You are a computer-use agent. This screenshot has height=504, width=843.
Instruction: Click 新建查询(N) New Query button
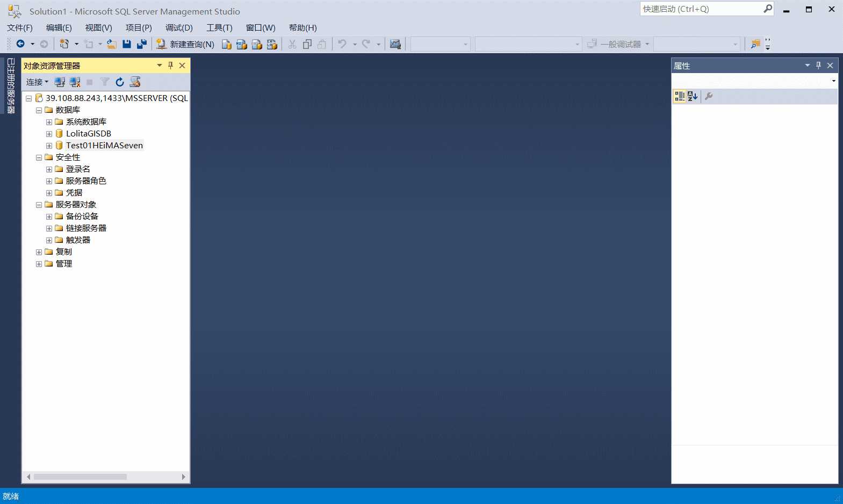pyautogui.click(x=185, y=44)
